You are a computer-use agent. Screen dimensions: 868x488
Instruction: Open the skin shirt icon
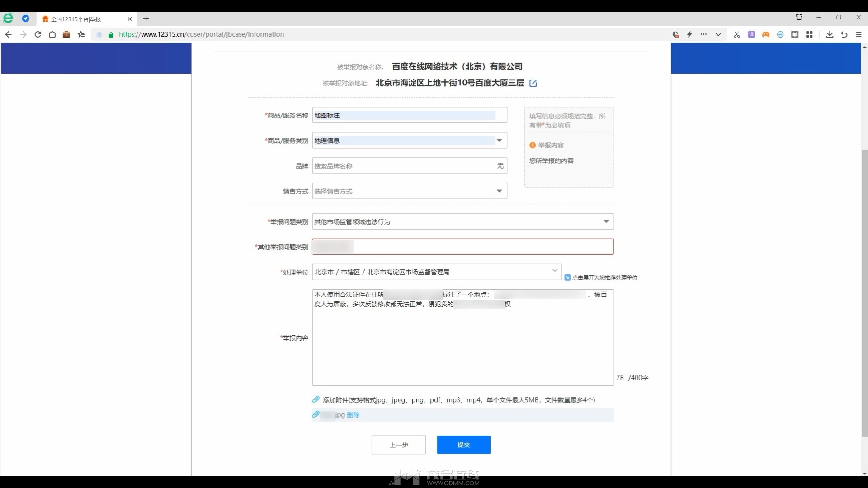(799, 17)
